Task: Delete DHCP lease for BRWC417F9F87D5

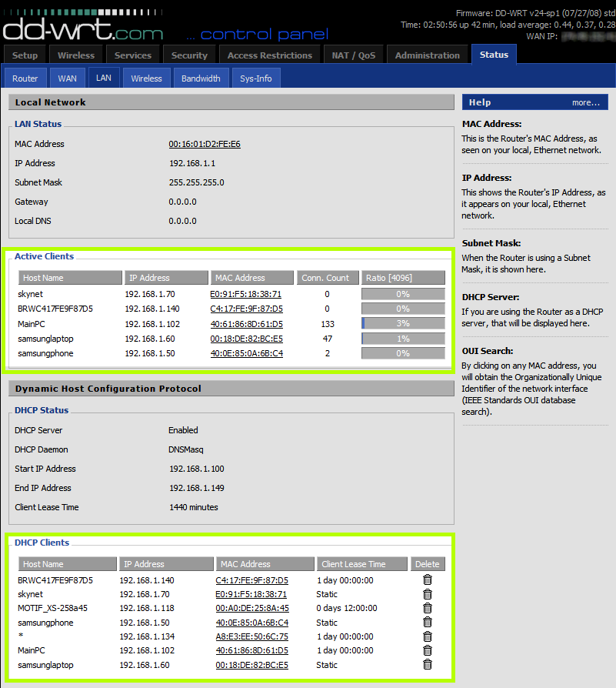Action: (428, 579)
